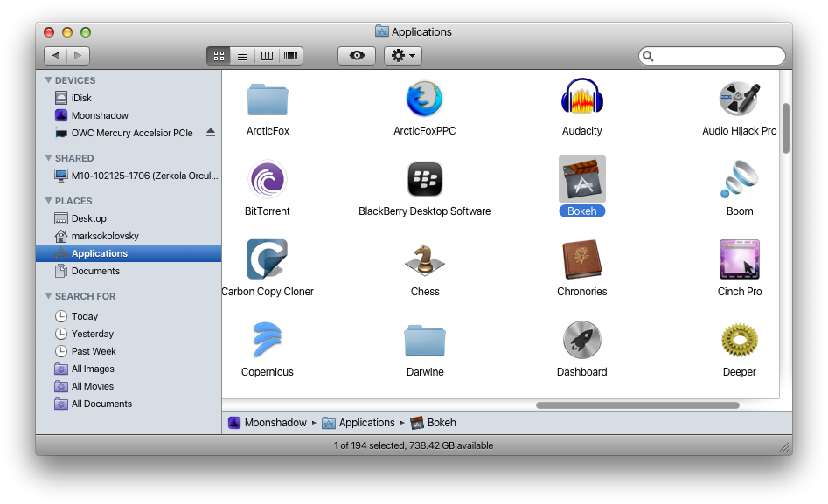Image resolution: width=828 pixels, height=504 pixels.
Task: Select the ArcticFoxPPC globe icon
Action: (x=425, y=99)
